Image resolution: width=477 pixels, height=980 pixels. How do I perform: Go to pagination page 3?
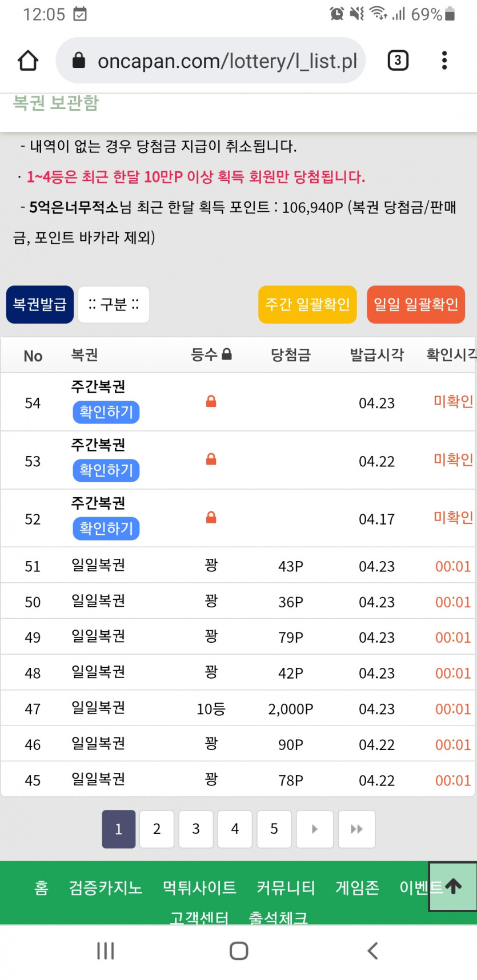click(196, 829)
